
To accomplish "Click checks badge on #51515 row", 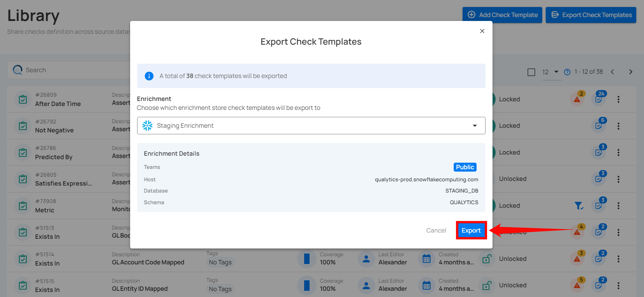I will (x=599, y=285).
